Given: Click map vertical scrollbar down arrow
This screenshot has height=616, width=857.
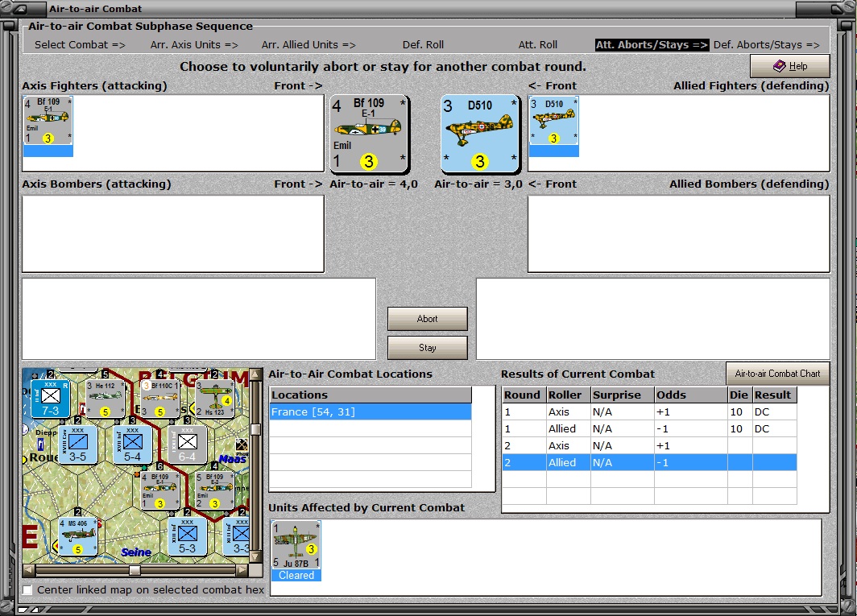Looking at the screenshot, I should (x=255, y=557).
